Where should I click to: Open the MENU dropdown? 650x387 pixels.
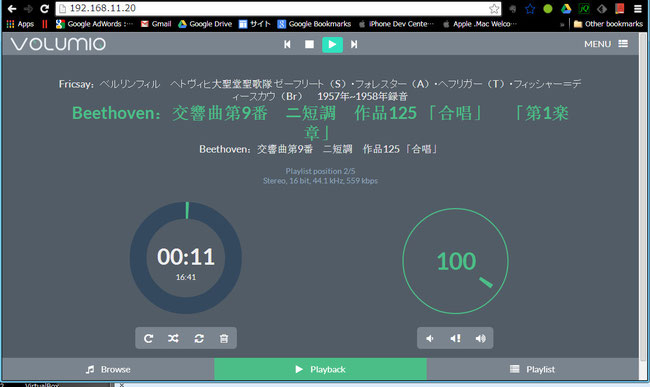(x=606, y=44)
